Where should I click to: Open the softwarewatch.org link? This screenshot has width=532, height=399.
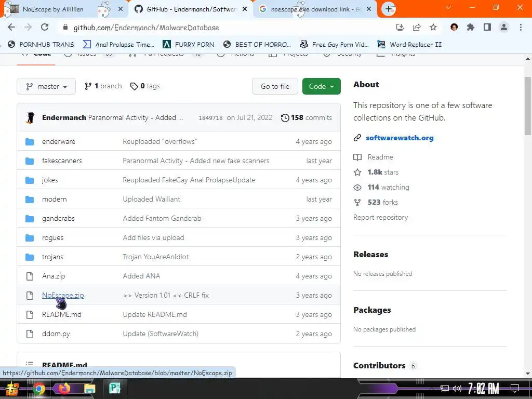(x=400, y=138)
